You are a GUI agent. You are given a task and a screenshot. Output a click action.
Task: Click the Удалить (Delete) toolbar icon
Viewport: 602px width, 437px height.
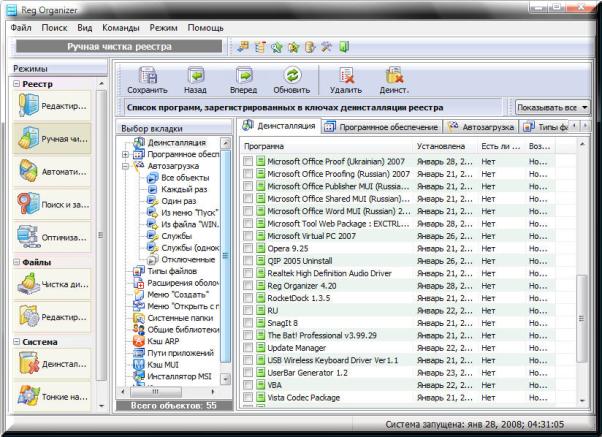346,73
